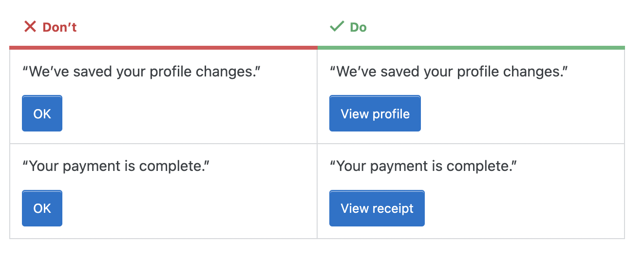
Task: Open the View receipt button
Action: (x=377, y=208)
